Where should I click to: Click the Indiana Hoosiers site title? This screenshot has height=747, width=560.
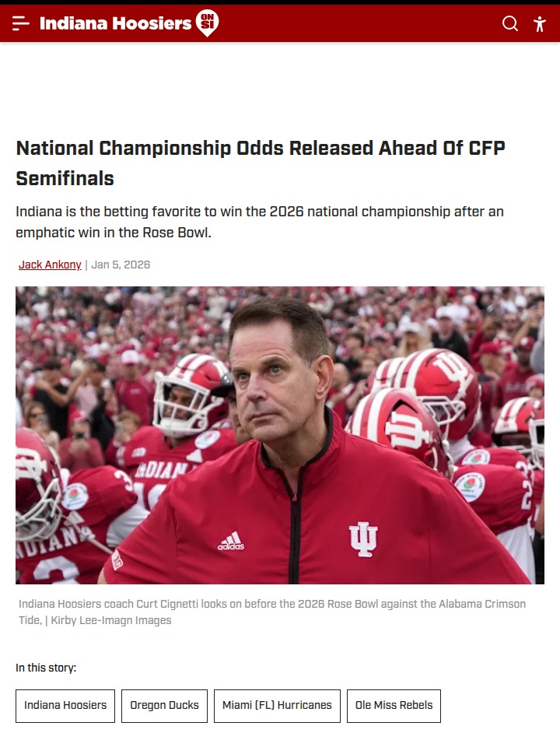pyautogui.click(x=115, y=23)
